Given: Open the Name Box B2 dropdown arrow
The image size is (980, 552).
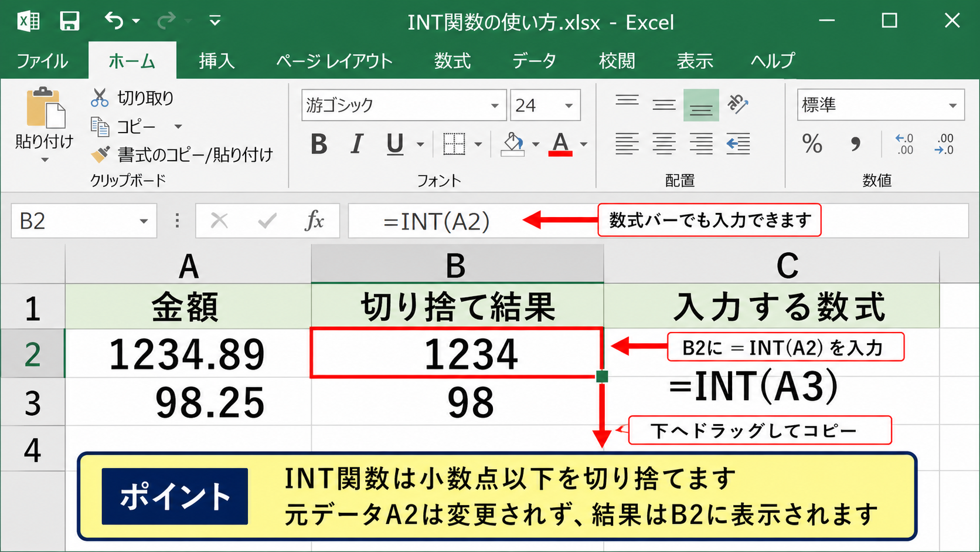Looking at the screenshot, I should coord(144,221).
